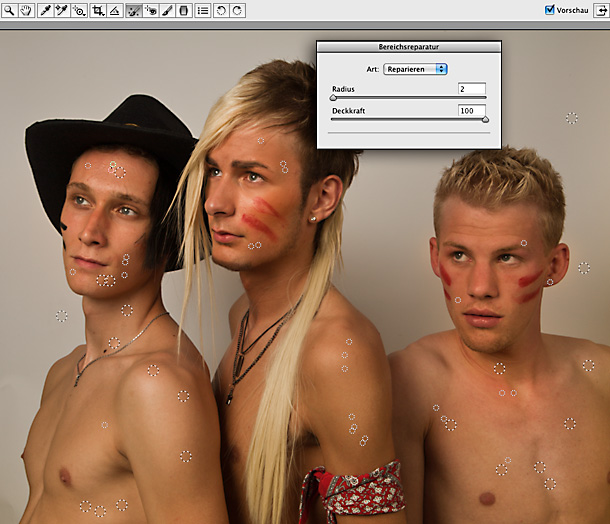
Task: Select the Targeted Adjustment tool
Action: pos(79,11)
